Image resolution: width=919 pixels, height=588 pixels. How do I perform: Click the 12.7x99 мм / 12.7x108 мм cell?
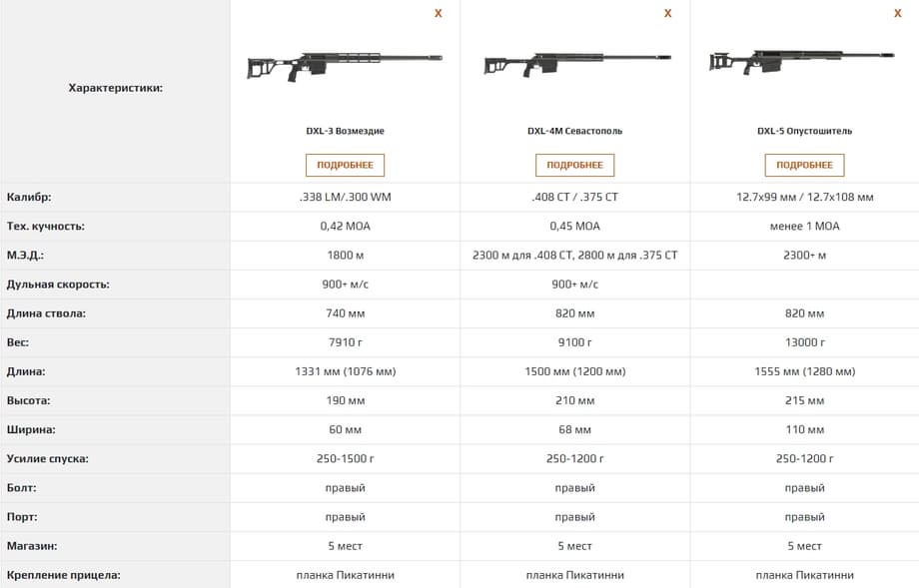[804, 197]
